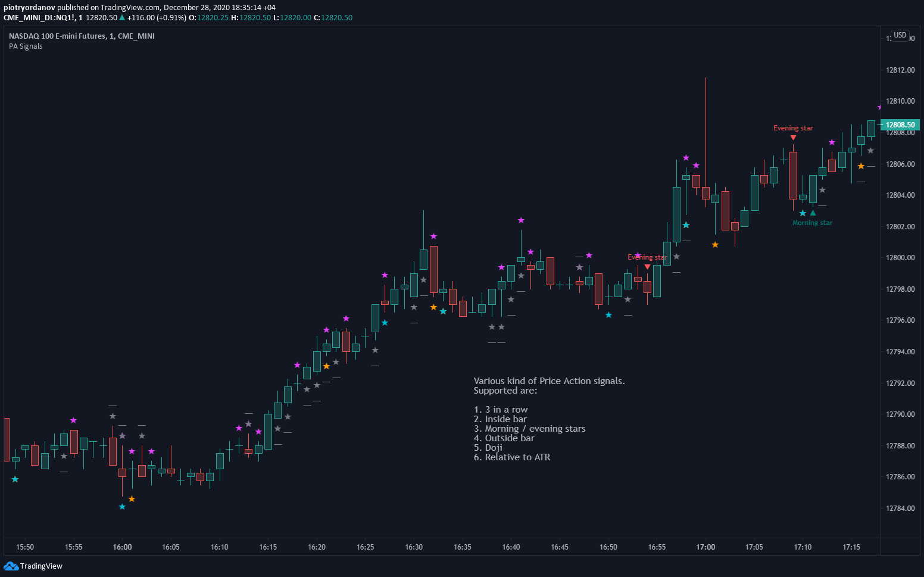The width and height of the screenshot is (924, 577).
Task: Click the '6. Relative to ATR' line
Action: (512, 457)
